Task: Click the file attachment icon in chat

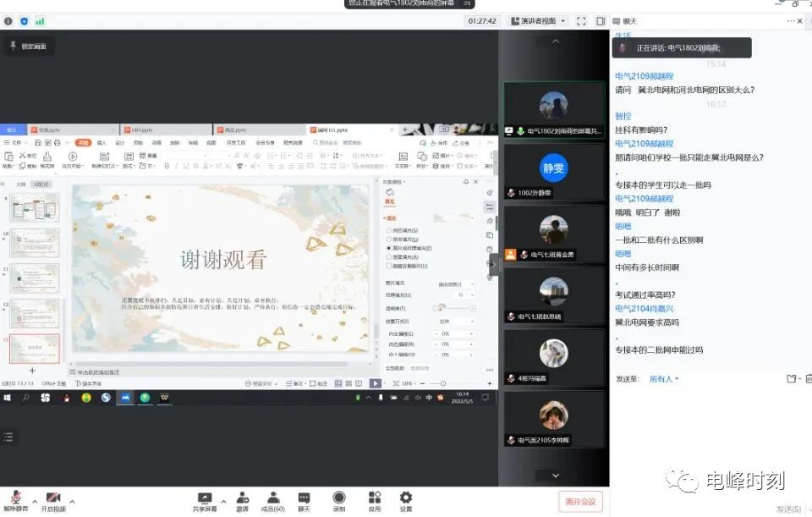Action: click(x=792, y=379)
